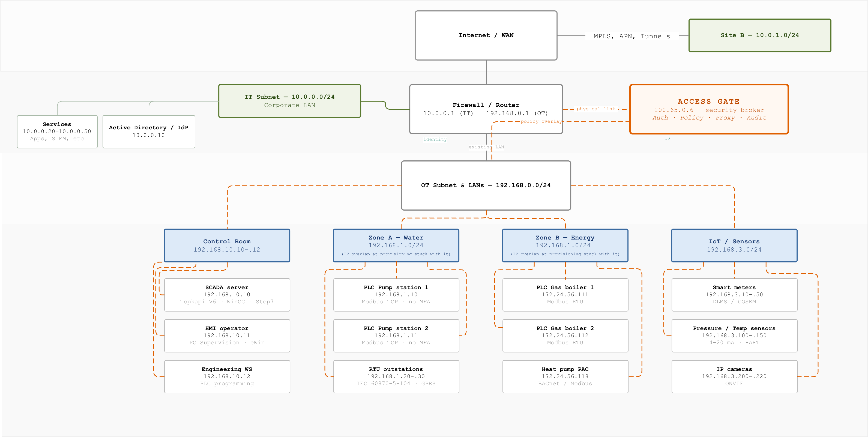Click 'Topkapi V6 · WinCC · Step7' text
Screen dimensions: 868x437
(227, 301)
